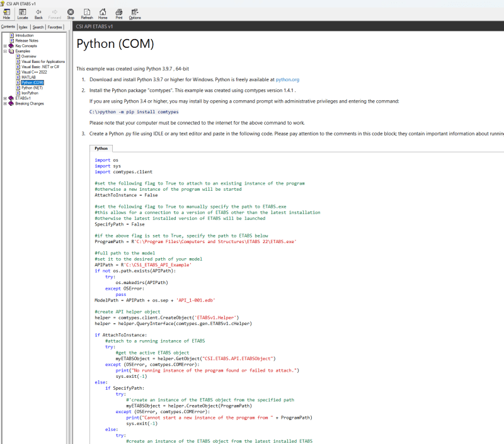Click the APIPath assignment code line
Screen dimensions: 504x444
[143, 265]
